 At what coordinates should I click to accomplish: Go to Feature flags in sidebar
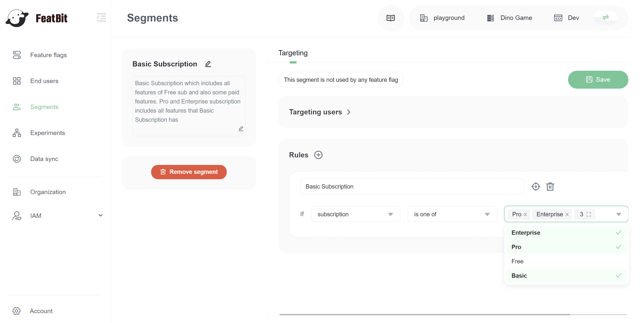click(48, 55)
